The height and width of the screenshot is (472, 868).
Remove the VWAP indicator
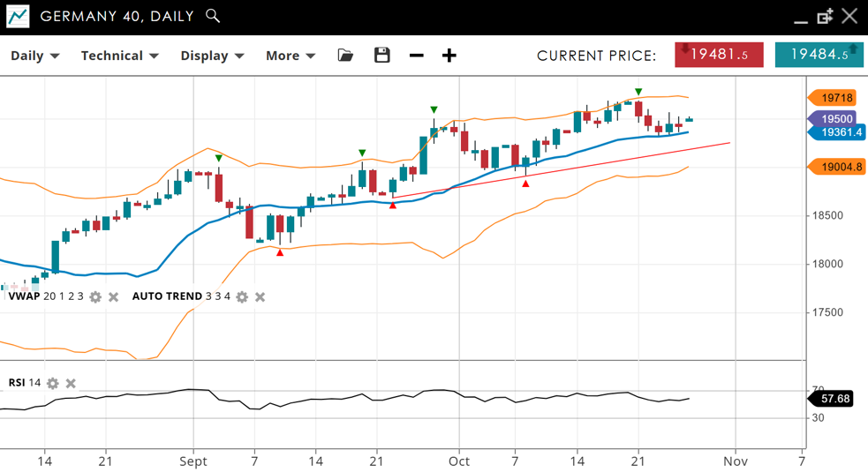114,297
